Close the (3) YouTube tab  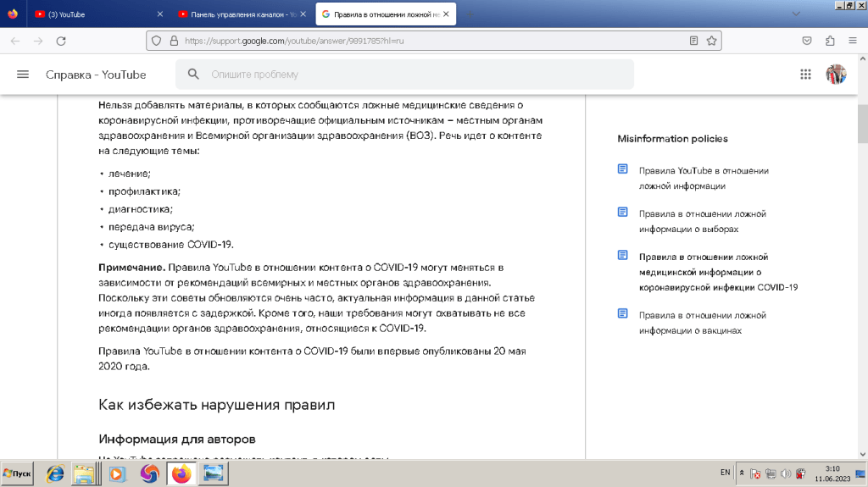click(x=161, y=14)
